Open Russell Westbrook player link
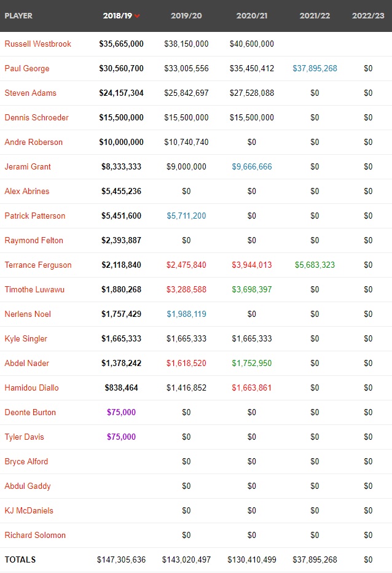This screenshot has width=392, height=573. pos(37,44)
